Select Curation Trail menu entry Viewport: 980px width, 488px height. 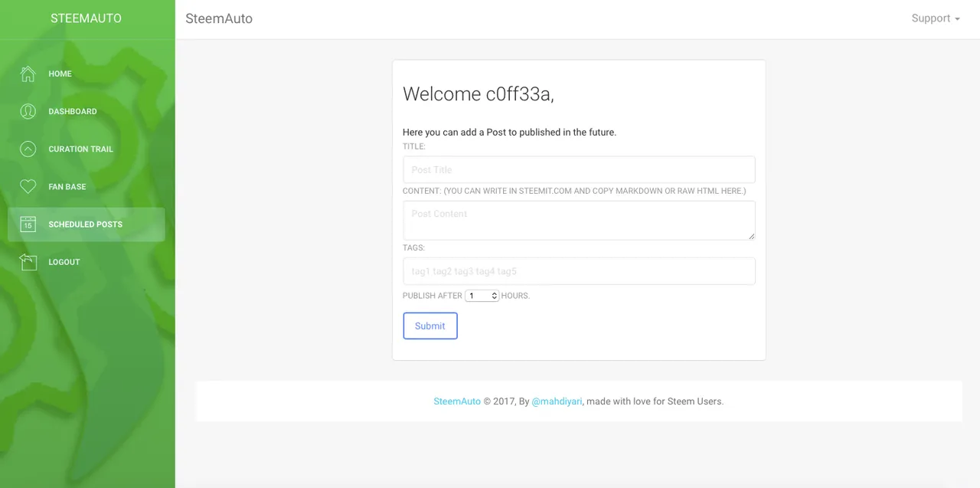[x=86, y=149]
